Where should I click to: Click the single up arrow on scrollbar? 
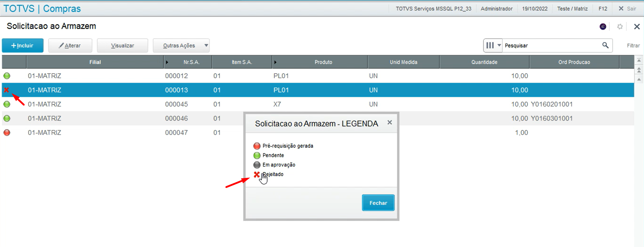[639, 79]
